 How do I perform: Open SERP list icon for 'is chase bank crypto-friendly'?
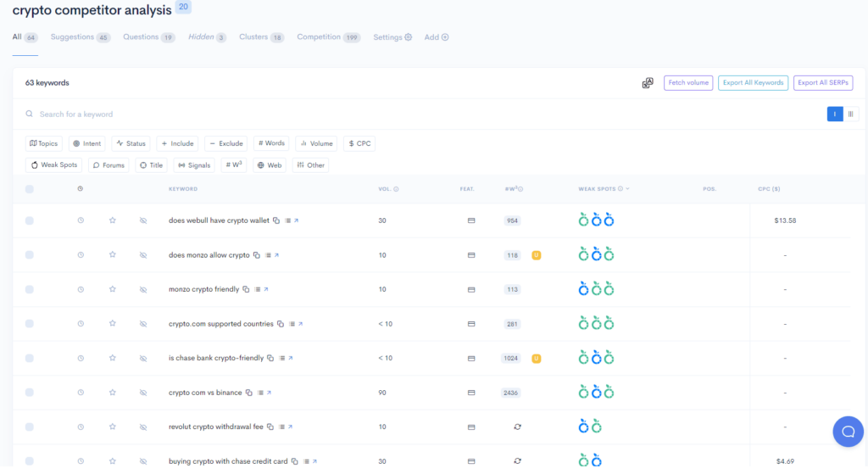pyautogui.click(x=281, y=359)
